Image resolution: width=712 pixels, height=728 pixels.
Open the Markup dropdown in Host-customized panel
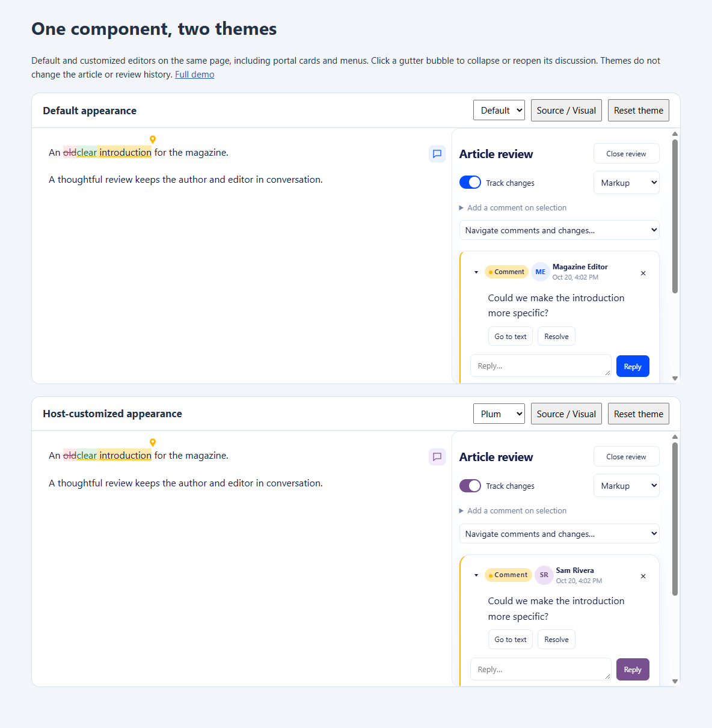(627, 486)
